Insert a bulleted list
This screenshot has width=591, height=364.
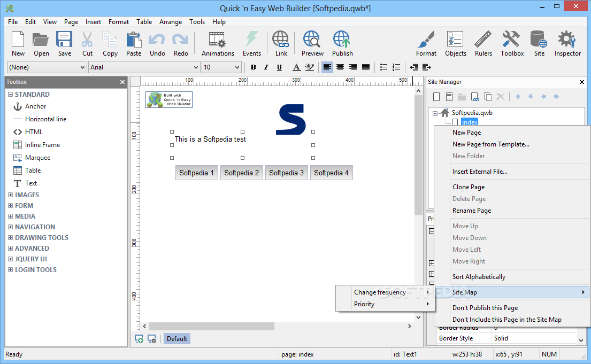(x=383, y=67)
